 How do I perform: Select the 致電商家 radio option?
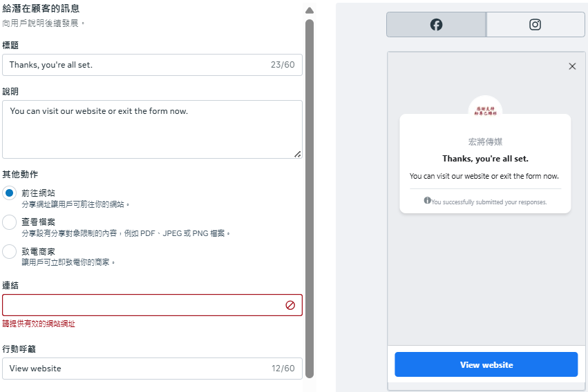[x=10, y=252]
